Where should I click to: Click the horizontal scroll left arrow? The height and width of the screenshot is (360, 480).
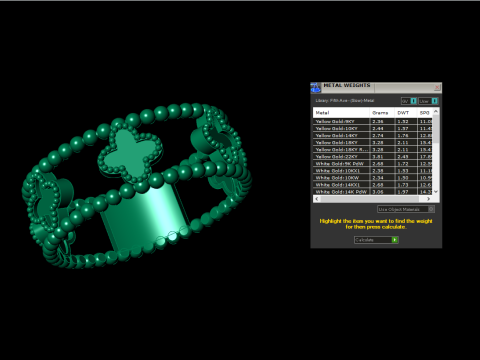coord(317,199)
